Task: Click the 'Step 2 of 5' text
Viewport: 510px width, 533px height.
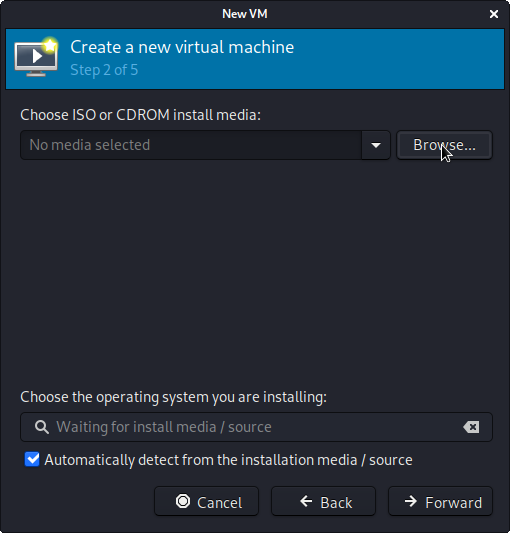Action: pyautogui.click(x=104, y=70)
